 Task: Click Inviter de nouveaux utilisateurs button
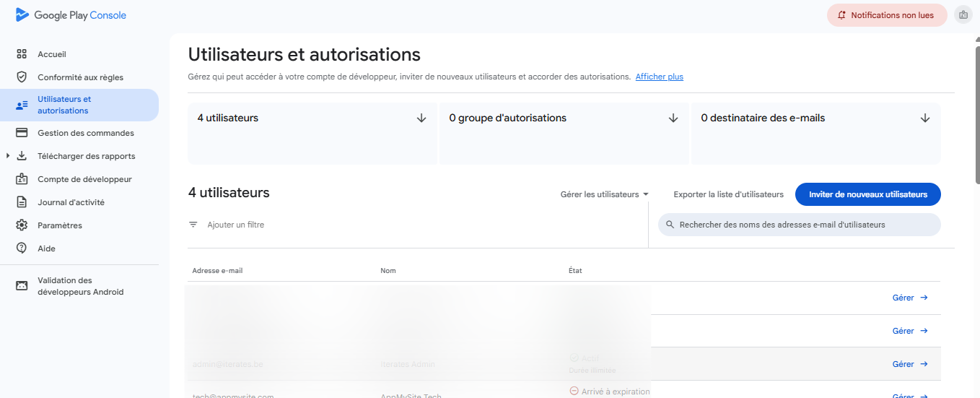868,194
